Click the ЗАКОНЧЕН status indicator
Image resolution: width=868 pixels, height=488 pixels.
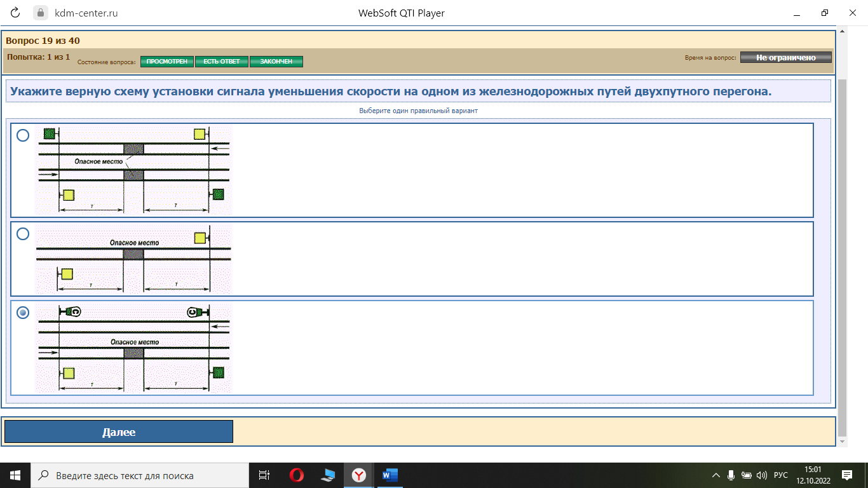276,62
